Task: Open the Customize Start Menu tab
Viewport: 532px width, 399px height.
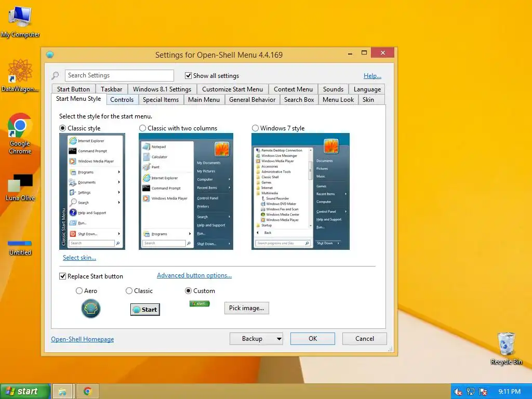Action: [232, 89]
